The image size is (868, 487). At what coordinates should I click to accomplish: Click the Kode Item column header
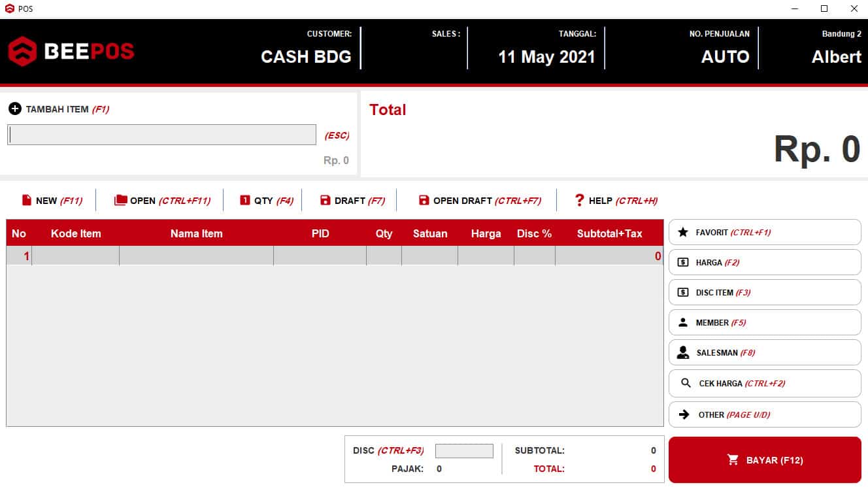(x=76, y=233)
